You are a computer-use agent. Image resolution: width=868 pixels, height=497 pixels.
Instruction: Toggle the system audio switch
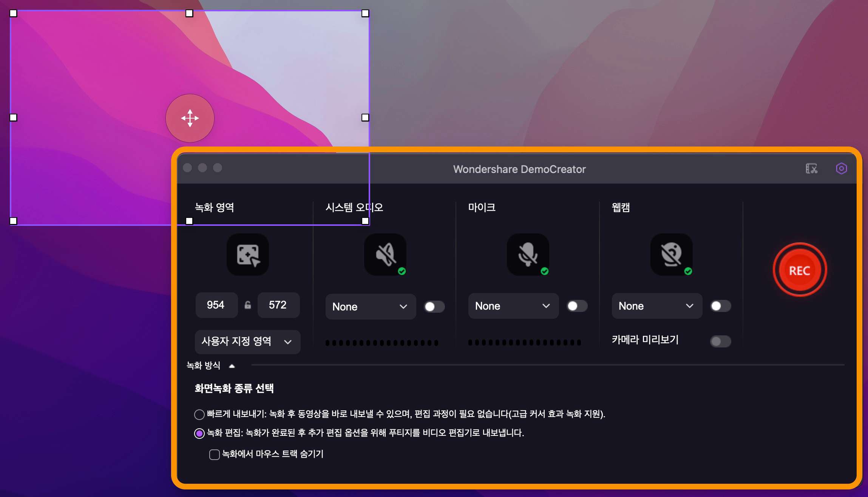click(x=434, y=306)
